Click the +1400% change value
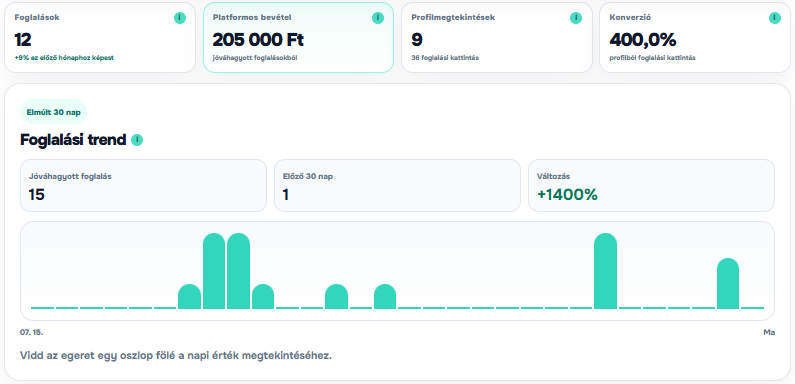The width and height of the screenshot is (795, 384). tap(567, 194)
